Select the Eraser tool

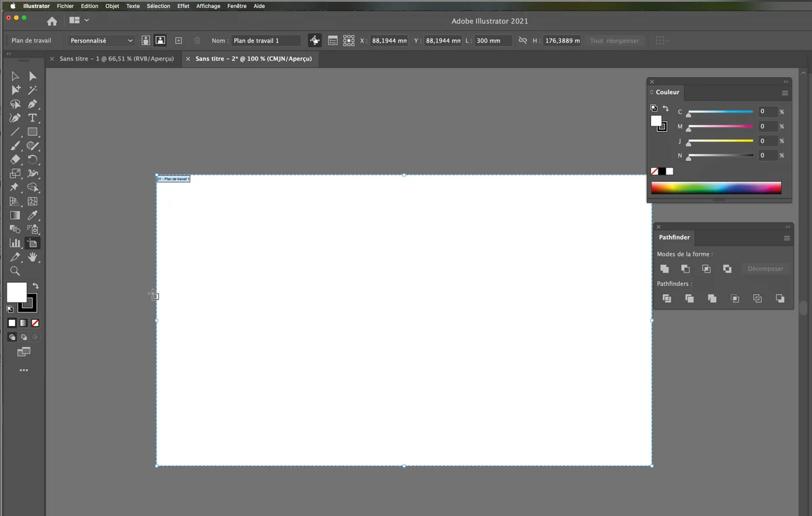pos(15,160)
